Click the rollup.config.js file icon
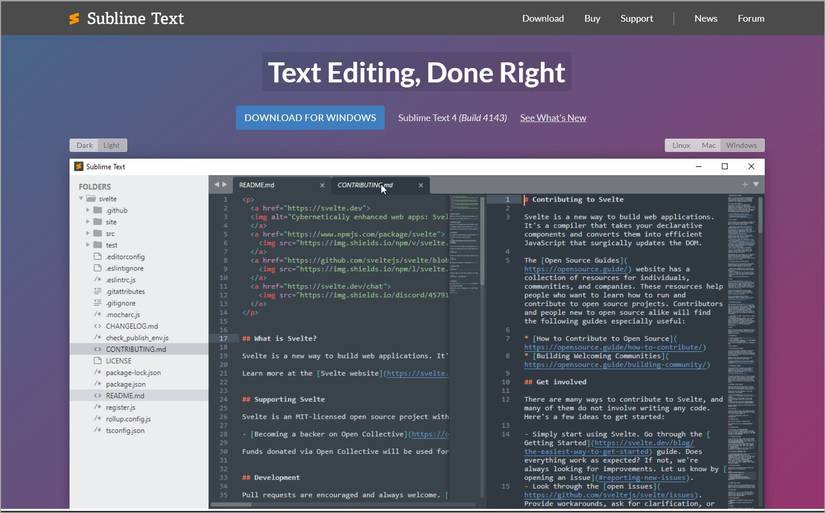The width and height of the screenshot is (825, 513). (x=97, y=418)
